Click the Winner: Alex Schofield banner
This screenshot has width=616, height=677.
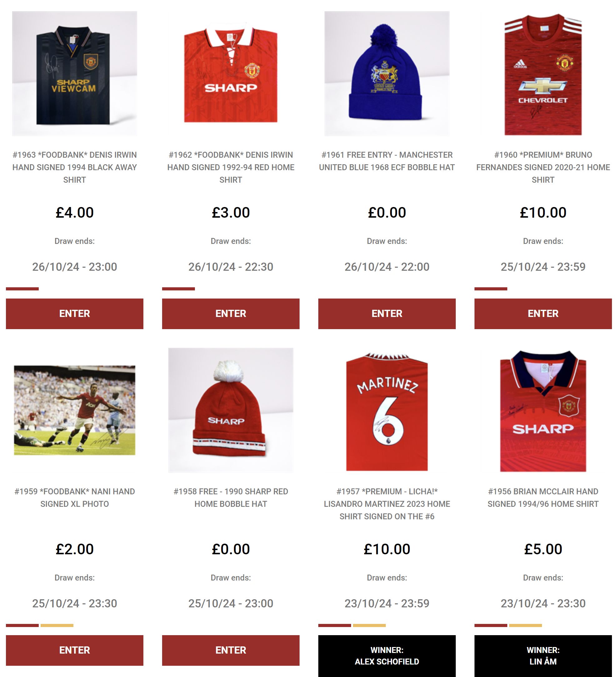387,656
